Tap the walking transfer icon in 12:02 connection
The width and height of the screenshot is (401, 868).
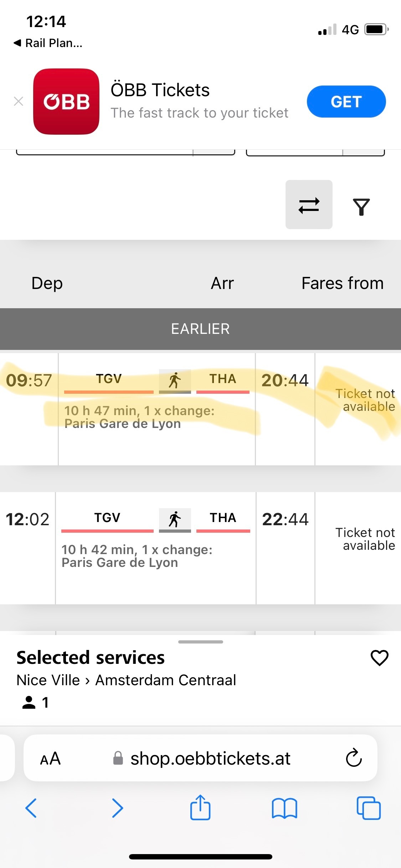coord(175,520)
